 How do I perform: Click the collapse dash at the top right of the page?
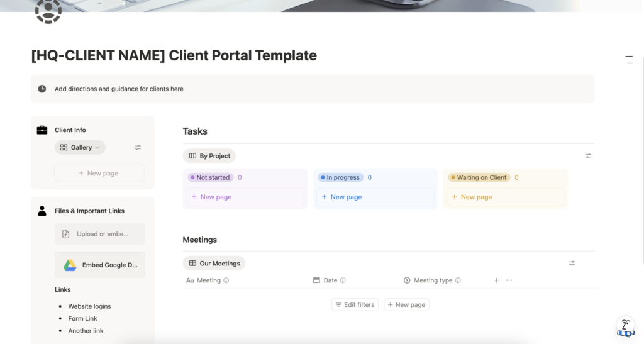629,57
